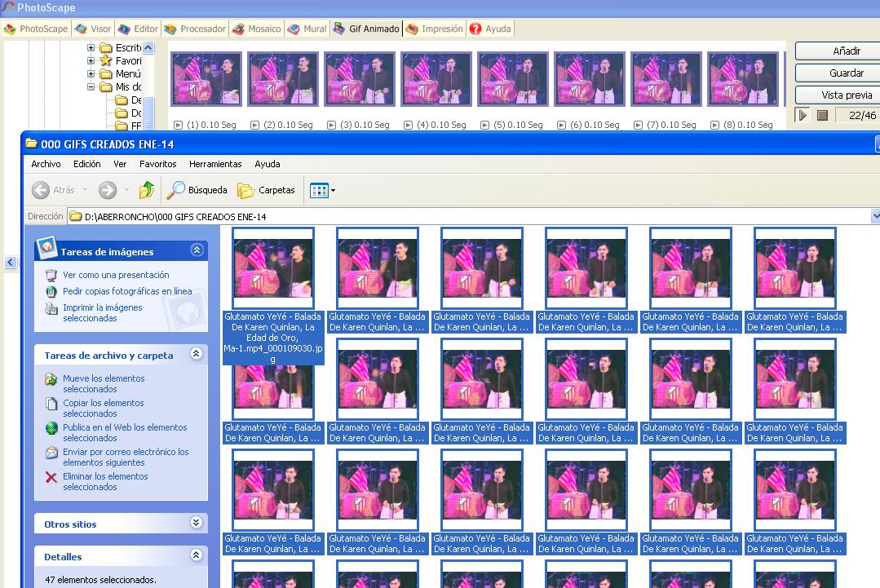Open the Procesador tab

(x=195, y=29)
